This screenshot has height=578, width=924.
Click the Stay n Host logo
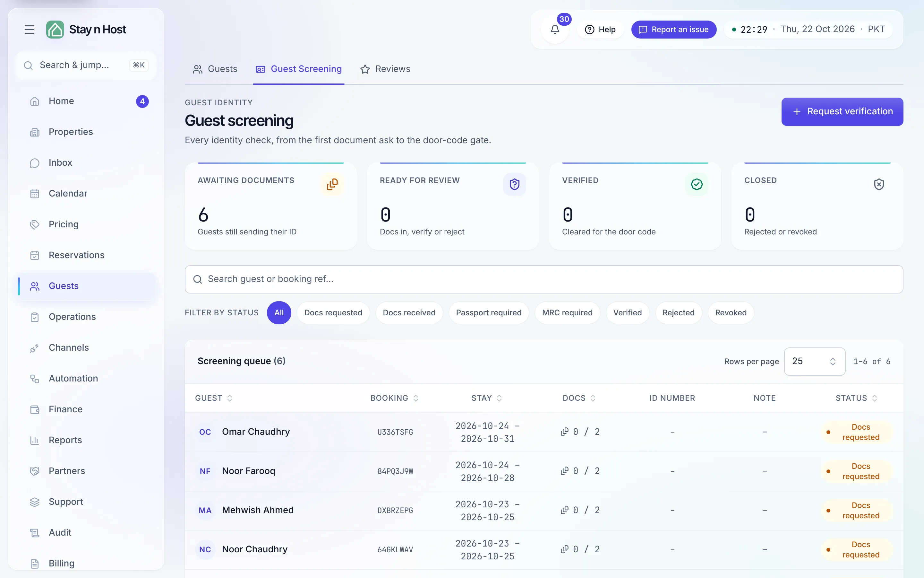[x=86, y=30]
